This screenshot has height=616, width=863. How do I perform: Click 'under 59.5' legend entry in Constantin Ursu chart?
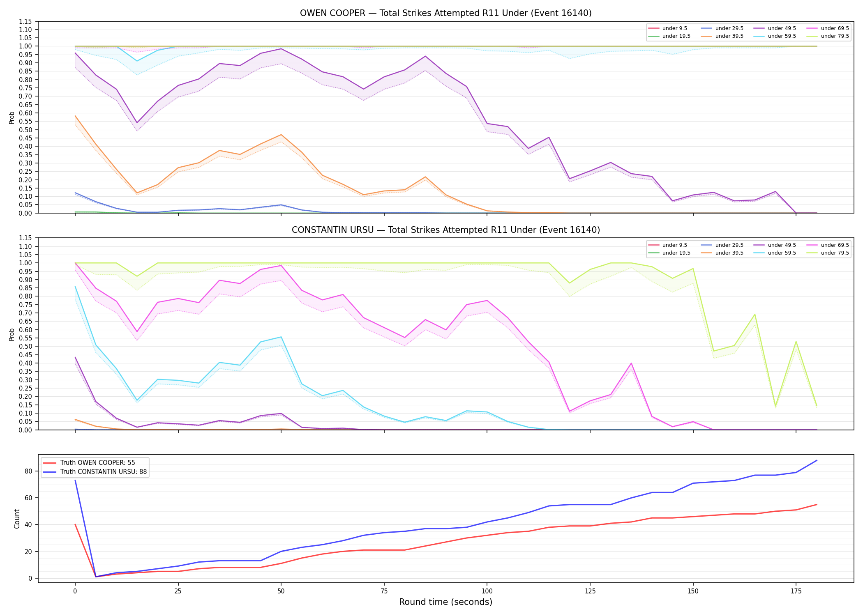pyautogui.click(x=775, y=253)
